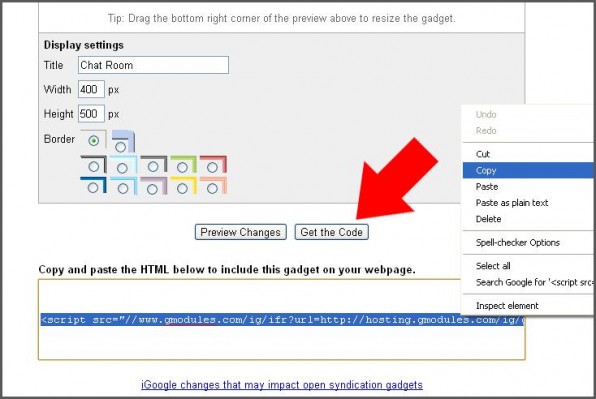Choose the peach border style
Viewport: 596px width, 399px height.
[x=212, y=188]
